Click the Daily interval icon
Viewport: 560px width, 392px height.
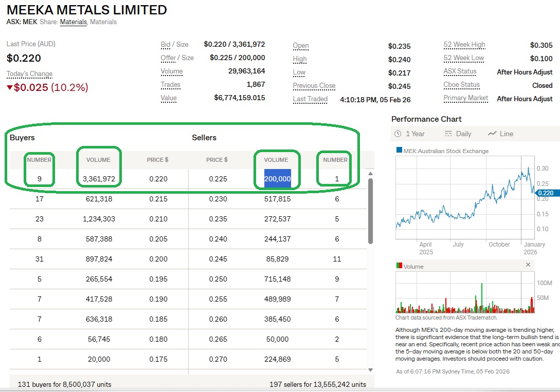tap(448, 134)
